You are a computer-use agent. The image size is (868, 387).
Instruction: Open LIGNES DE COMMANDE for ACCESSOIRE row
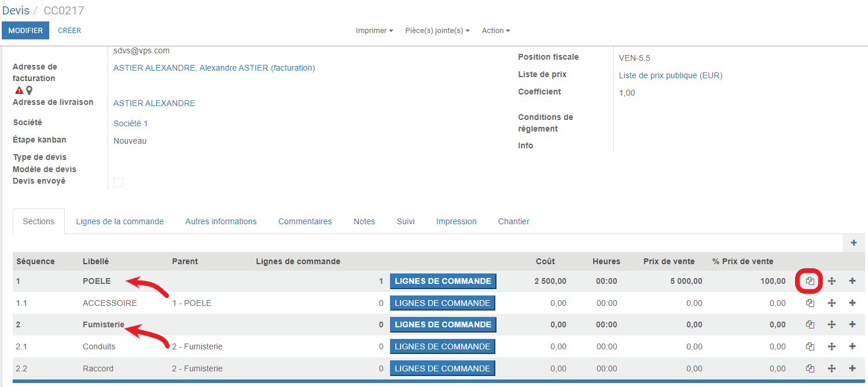pos(443,303)
